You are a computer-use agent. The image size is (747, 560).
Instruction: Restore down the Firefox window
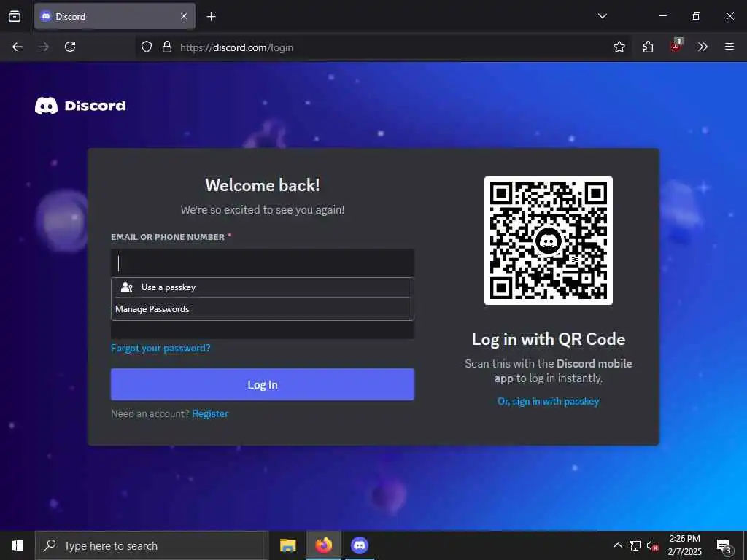pos(697,16)
